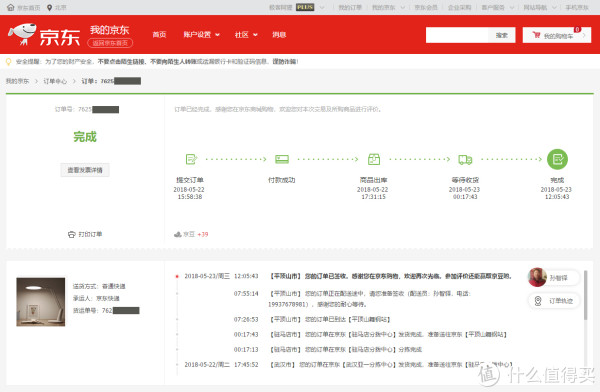The image size is (600, 392).
Task: Click 我的京东 breadcrumb link
Action: pos(17,81)
